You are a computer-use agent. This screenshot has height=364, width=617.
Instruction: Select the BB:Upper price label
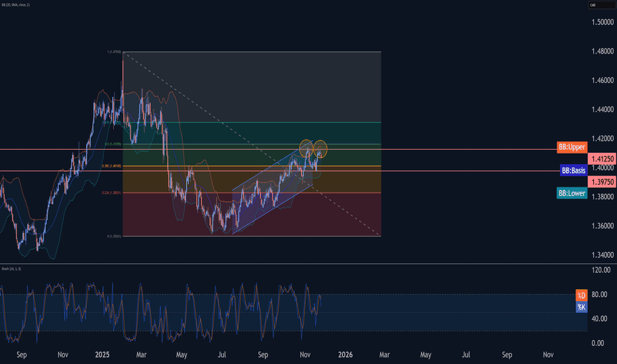571,146
